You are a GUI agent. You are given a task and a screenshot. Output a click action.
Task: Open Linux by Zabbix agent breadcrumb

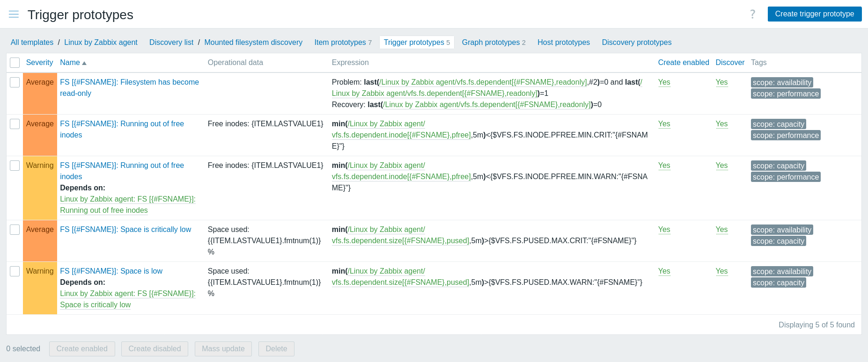pos(101,43)
